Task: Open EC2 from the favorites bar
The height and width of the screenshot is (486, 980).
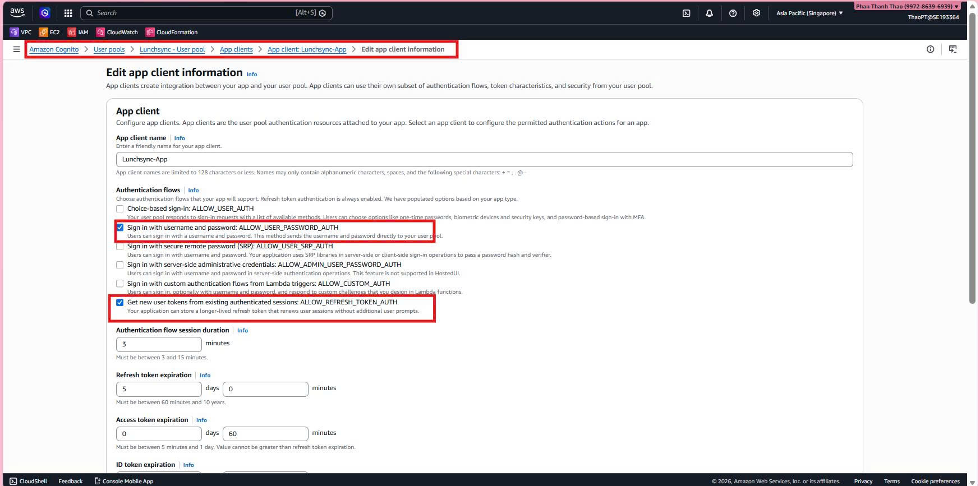Action: pyautogui.click(x=49, y=32)
